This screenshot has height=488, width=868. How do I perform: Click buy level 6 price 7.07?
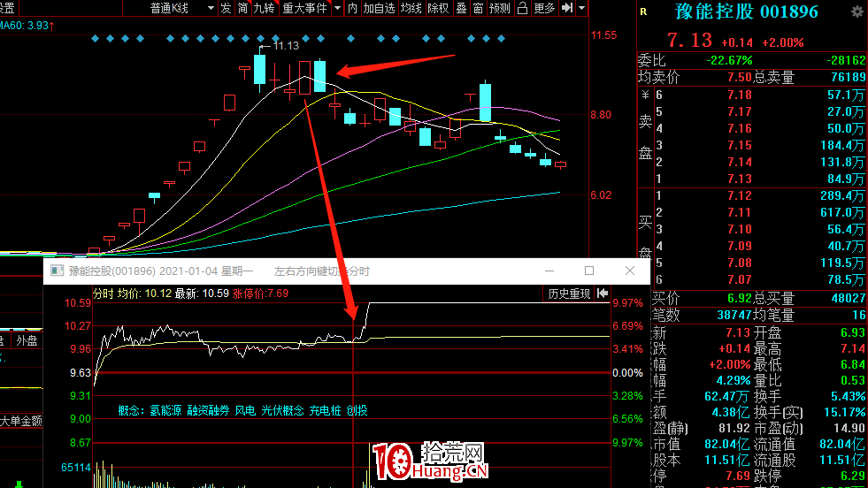tap(740, 280)
